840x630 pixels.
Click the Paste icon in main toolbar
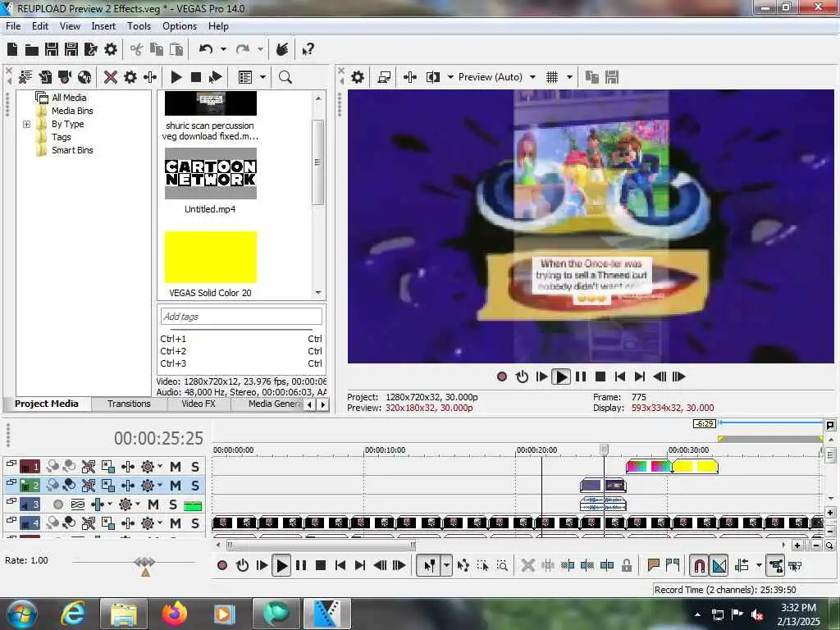click(176, 50)
